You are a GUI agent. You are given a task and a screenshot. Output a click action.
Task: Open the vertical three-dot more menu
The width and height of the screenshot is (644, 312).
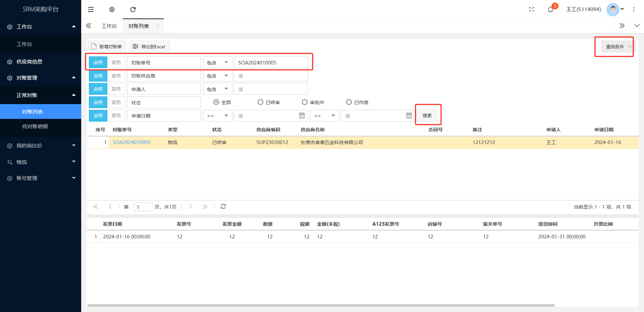coord(634,9)
